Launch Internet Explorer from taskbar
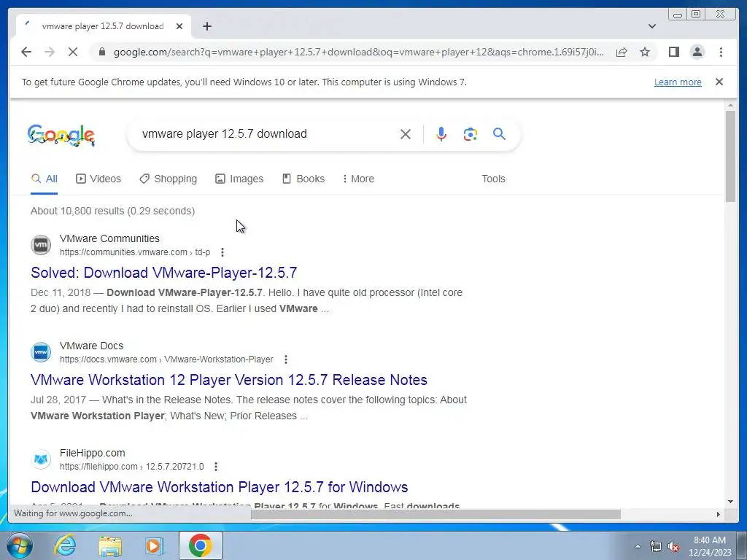Viewport: 747px width, 560px height. [65, 545]
